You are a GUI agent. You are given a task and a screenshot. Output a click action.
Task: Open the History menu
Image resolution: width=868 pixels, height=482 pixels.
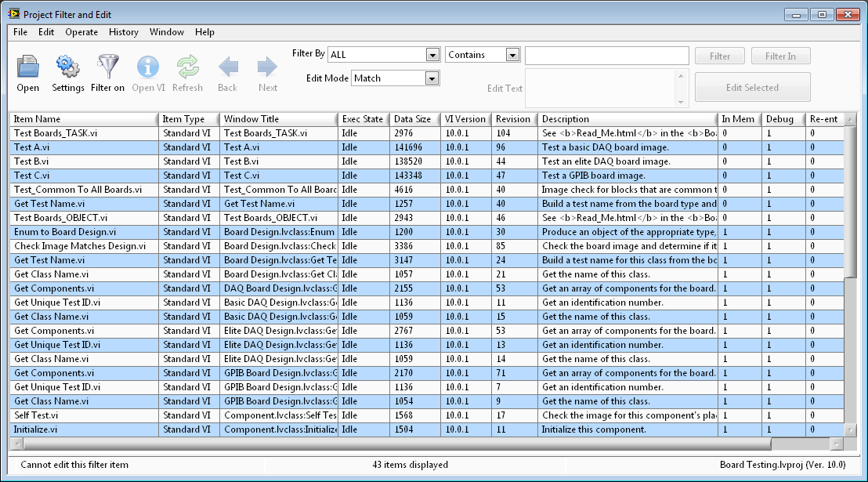click(124, 32)
